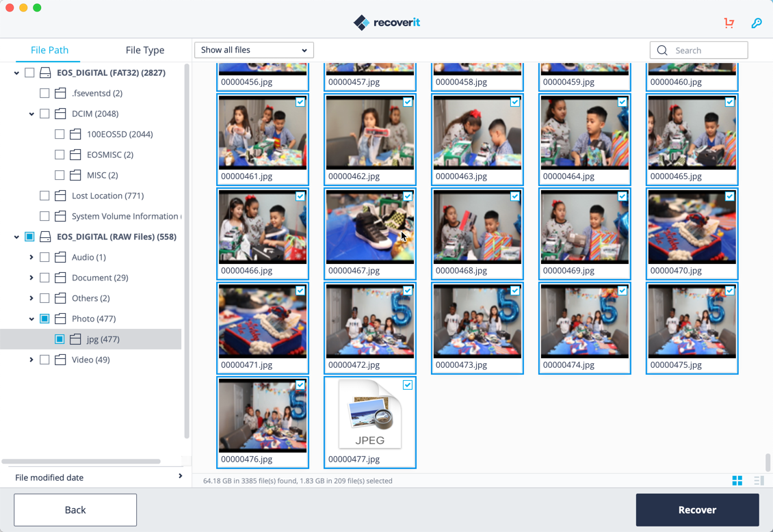Switch to the File Type tab

pyautogui.click(x=144, y=50)
